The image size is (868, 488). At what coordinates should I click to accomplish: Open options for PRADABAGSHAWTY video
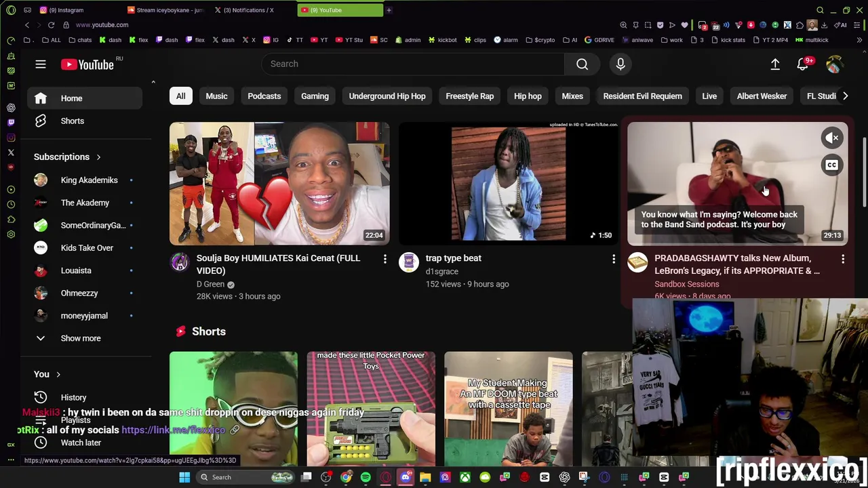pos(843,259)
